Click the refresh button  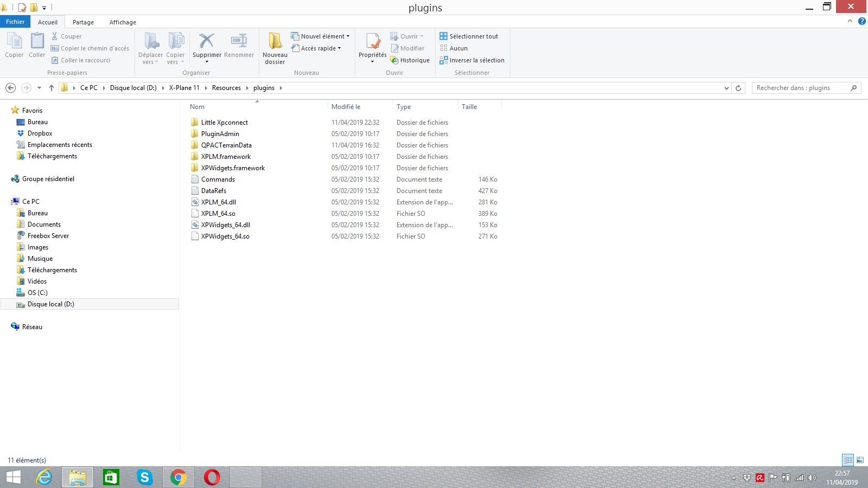tap(738, 88)
